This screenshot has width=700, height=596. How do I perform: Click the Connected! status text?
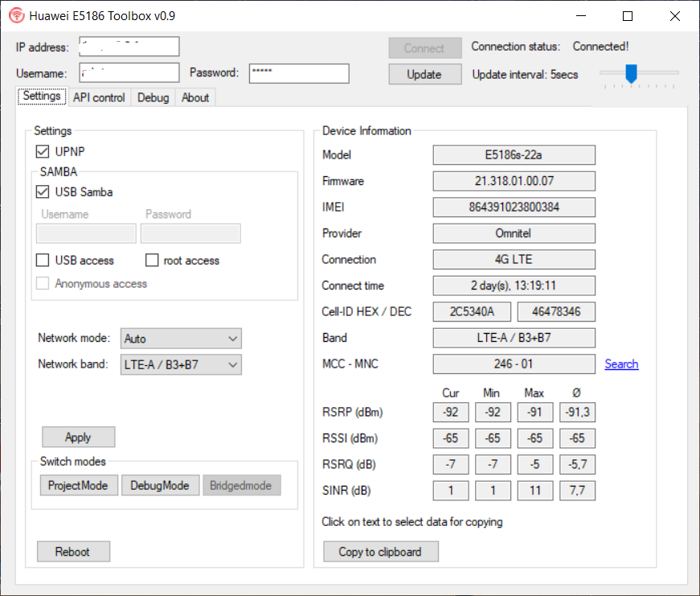[x=600, y=47]
